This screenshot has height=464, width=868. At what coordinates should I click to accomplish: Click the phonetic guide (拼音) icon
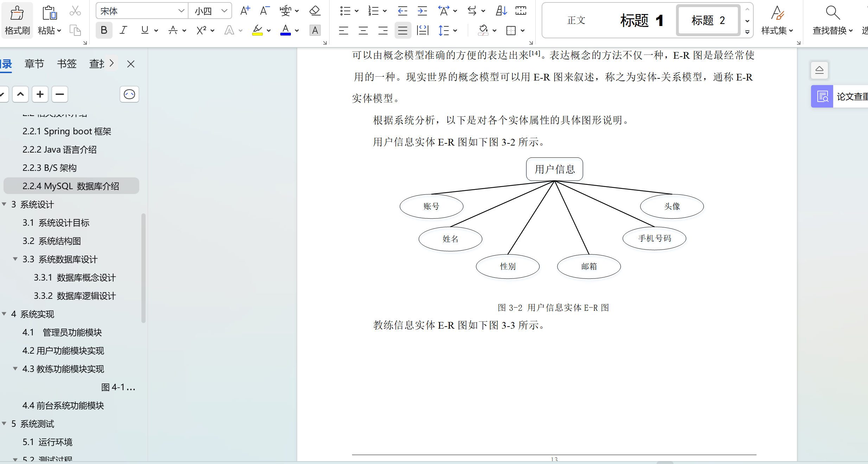tap(285, 11)
